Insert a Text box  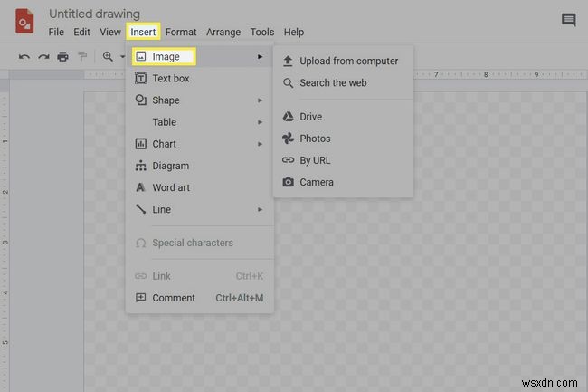170,79
